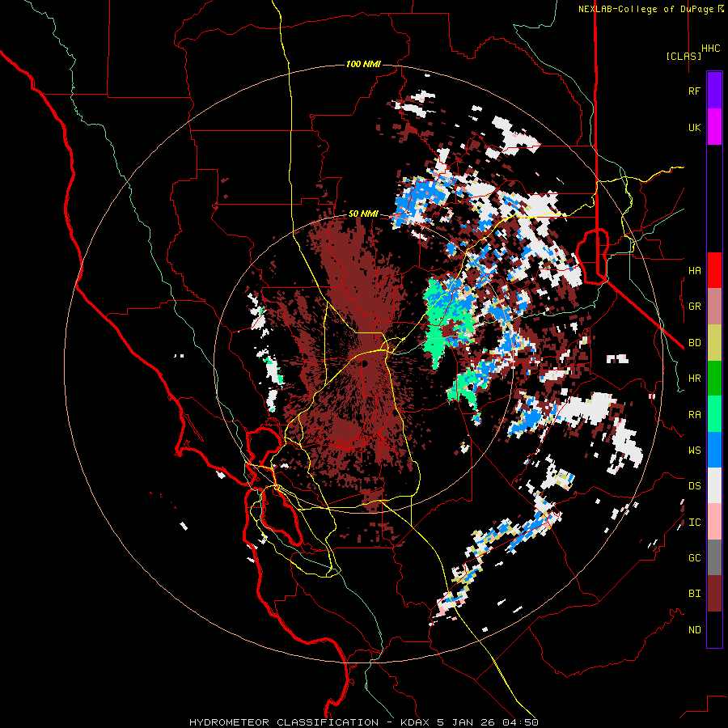This screenshot has width=728, height=728.
Task: Pick the RA bright green legend swatch
Action: click(714, 415)
